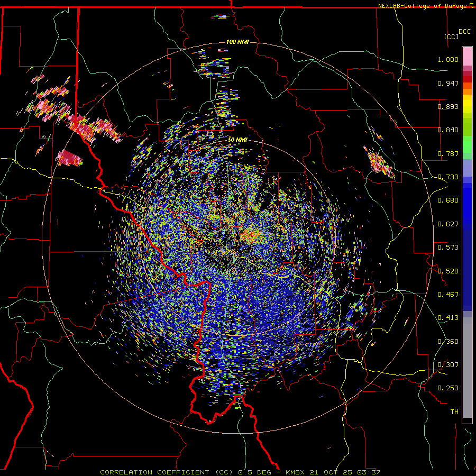The image size is (476, 476).
Task: Click the 0.947 legend value
Action: (x=448, y=83)
